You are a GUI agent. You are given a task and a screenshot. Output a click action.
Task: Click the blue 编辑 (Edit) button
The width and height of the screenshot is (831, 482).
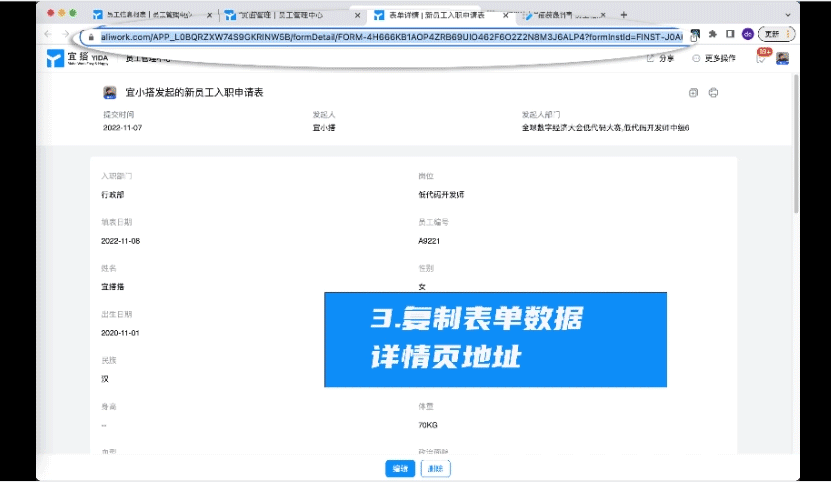pos(400,469)
